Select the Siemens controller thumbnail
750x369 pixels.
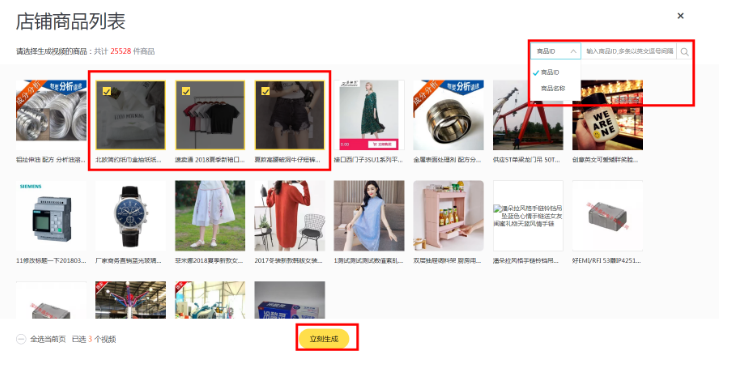tap(51, 216)
